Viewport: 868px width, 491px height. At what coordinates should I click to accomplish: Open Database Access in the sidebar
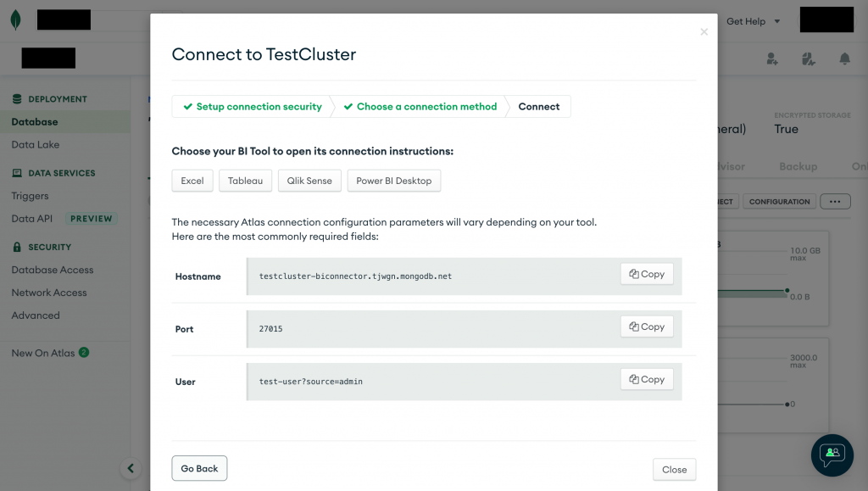[x=53, y=270]
